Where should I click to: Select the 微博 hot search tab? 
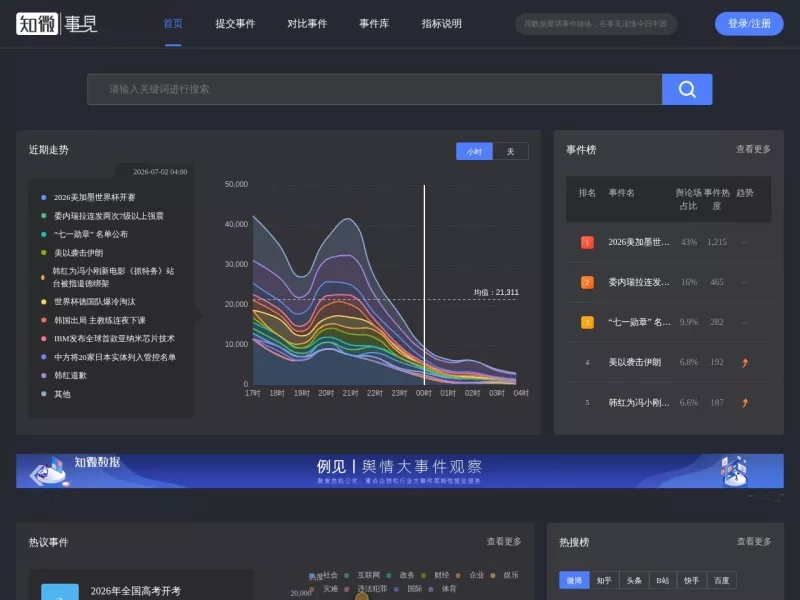[574, 580]
